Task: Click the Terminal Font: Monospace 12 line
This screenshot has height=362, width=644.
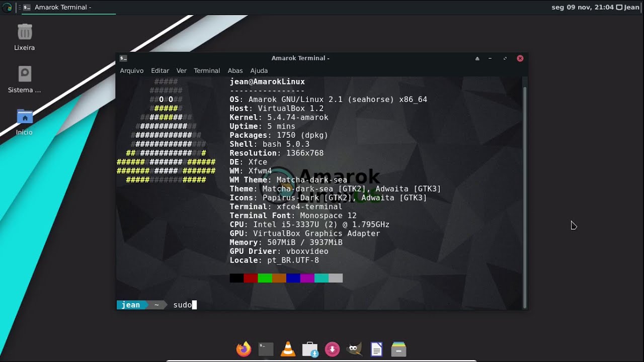Action: tap(293, 216)
